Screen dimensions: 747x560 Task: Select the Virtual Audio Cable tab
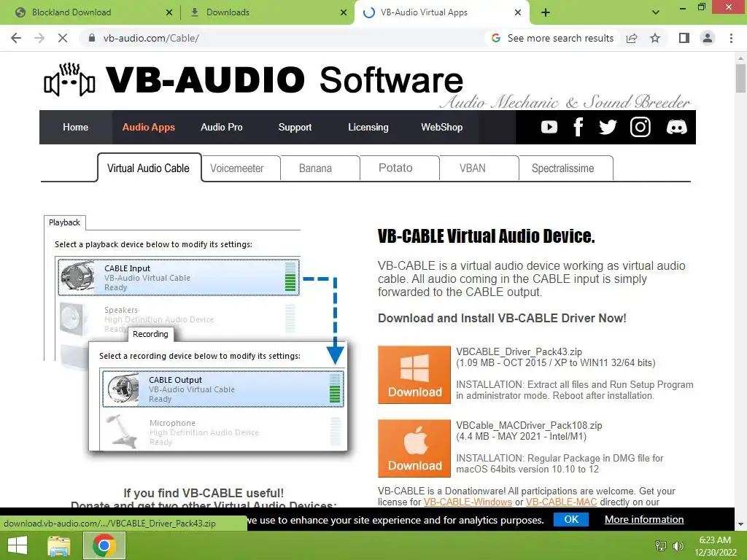pyautogui.click(x=149, y=168)
